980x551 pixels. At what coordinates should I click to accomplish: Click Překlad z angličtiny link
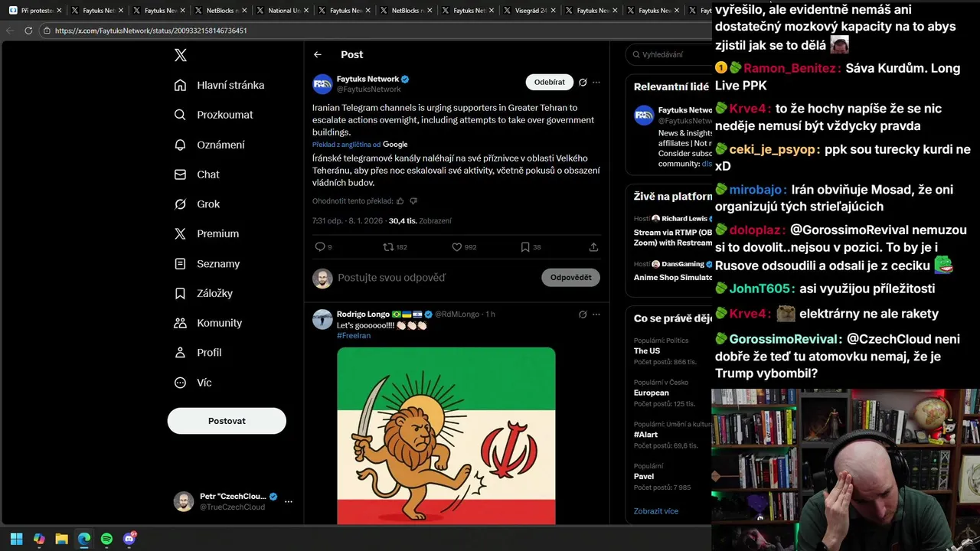click(x=346, y=145)
